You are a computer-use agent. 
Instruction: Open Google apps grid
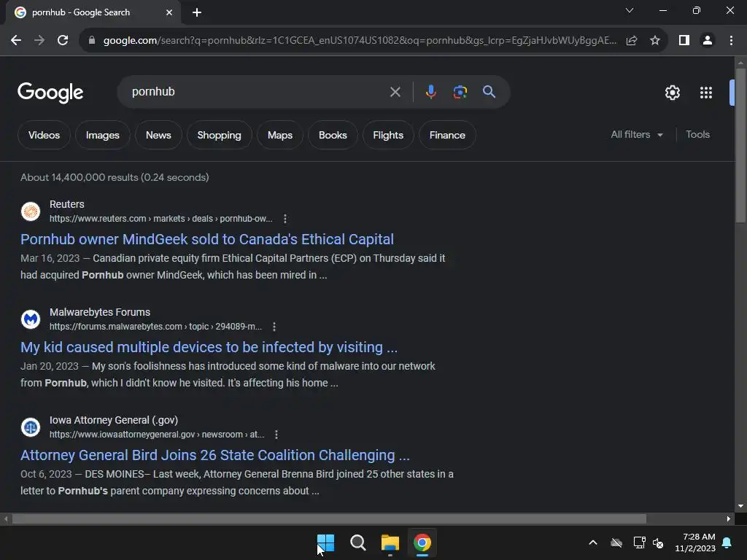point(706,93)
